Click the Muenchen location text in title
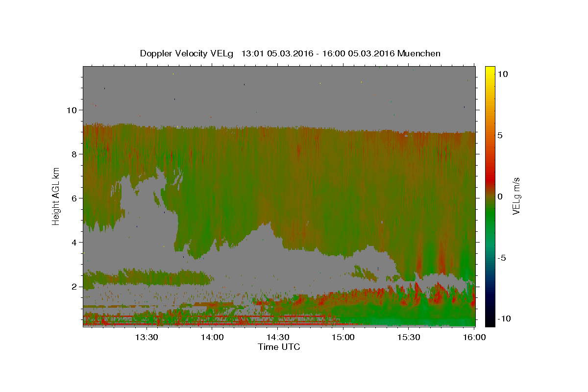The width and height of the screenshot is (588, 392). click(x=419, y=53)
